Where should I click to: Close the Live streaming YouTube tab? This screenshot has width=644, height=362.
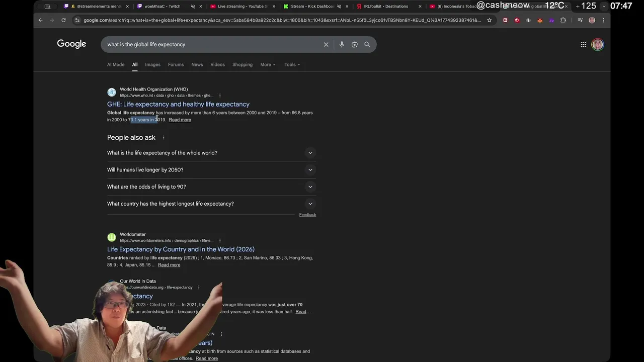tap(274, 7)
